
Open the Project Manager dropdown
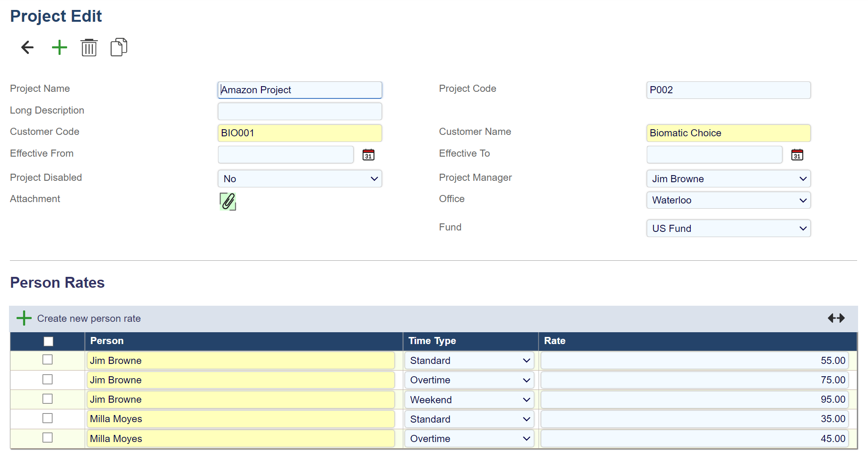(x=728, y=179)
